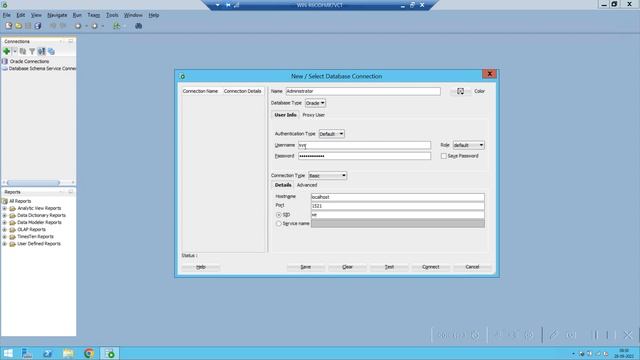Click the Hostname input field
The image size is (640, 360).
[x=398, y=197]
